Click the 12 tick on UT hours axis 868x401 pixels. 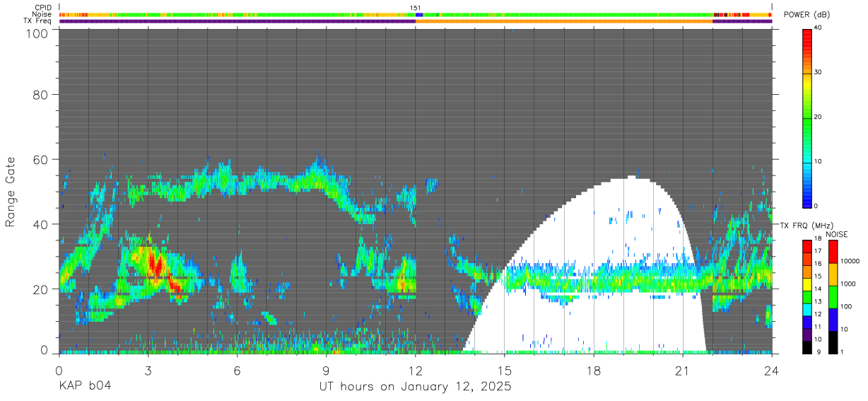click(x=415, y=371)
